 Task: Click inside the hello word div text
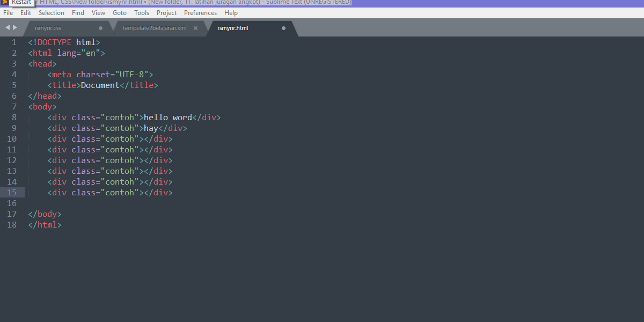point(169,117)
